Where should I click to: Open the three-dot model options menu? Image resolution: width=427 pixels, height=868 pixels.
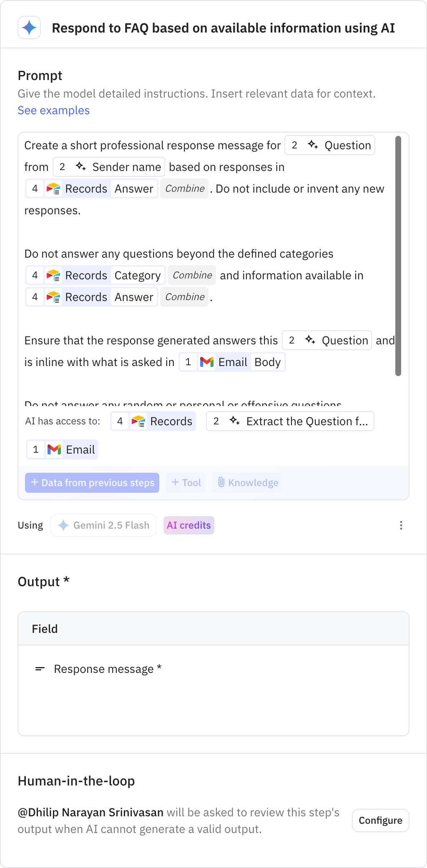click(401, 525)
